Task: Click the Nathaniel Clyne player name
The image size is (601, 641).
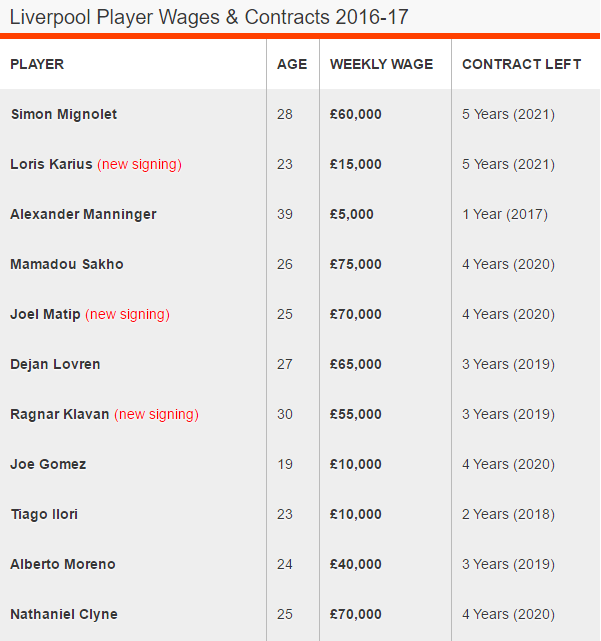Action: click(x=64, y=614)
